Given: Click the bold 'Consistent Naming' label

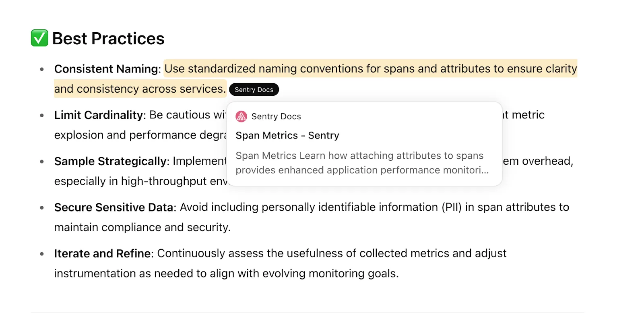Looking at the screenshot, I should (106, 69).
